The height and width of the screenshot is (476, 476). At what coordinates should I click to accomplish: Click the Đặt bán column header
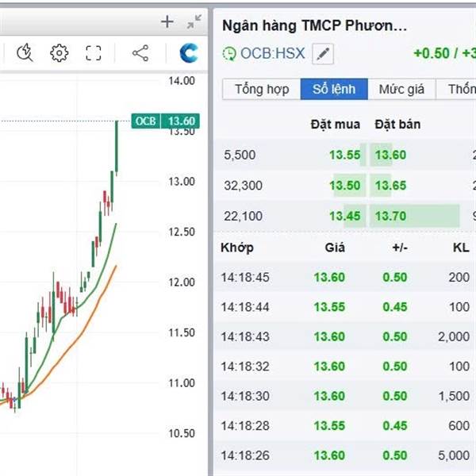397,125
